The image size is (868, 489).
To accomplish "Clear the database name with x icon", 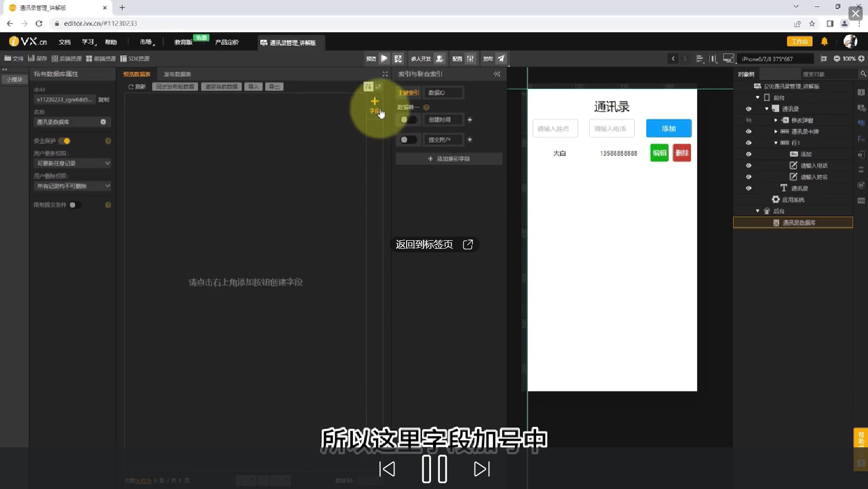I will pos(103,122).
